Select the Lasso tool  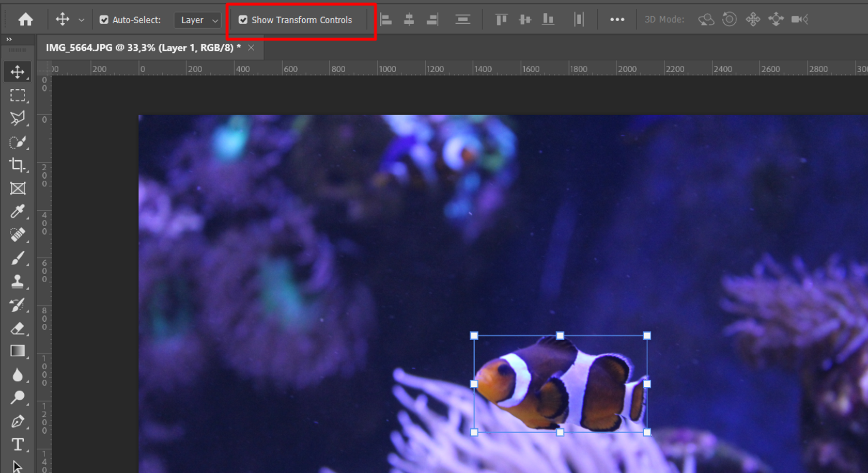pos(17,118)
